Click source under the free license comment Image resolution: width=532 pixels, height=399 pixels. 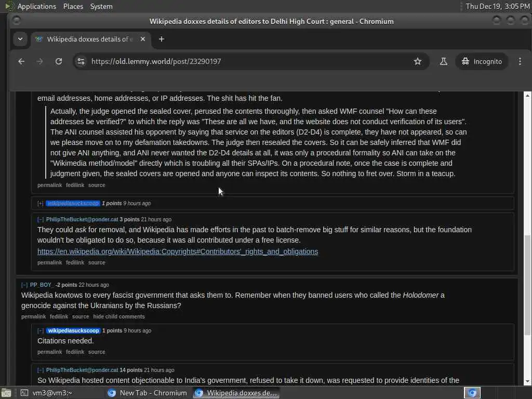click(97, 262)
